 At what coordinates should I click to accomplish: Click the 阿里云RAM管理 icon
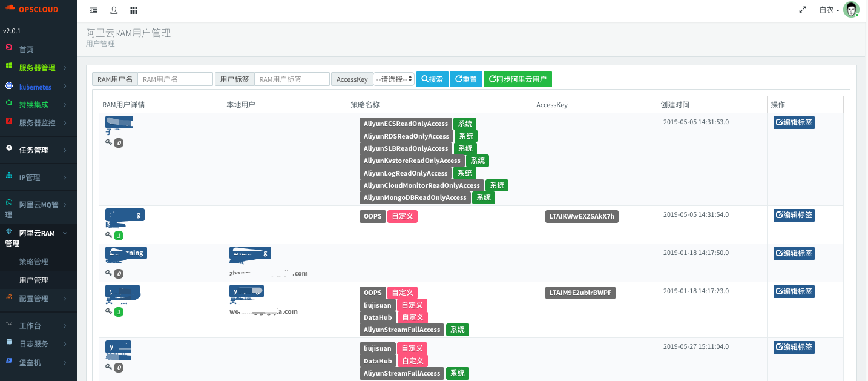tap(8, 231)
